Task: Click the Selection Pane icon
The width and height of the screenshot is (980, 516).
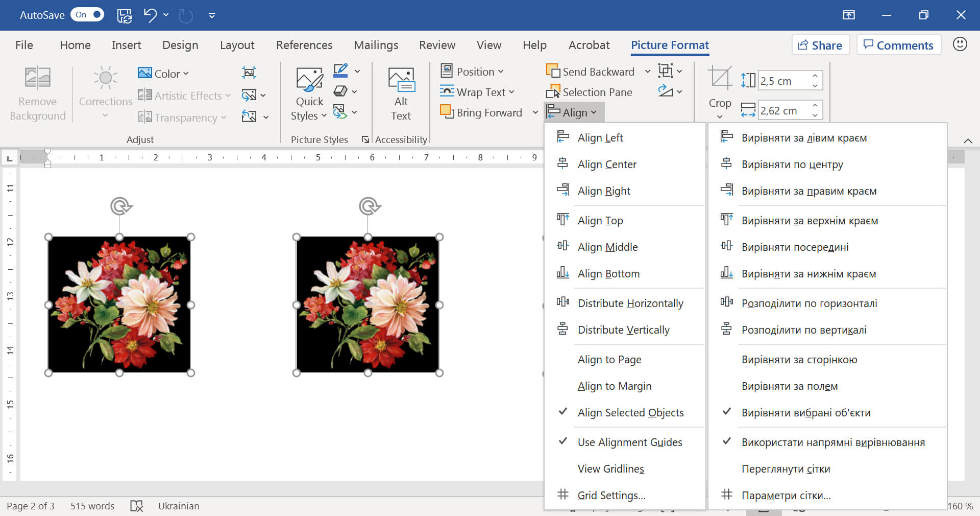Action: [x=553, y=92]
